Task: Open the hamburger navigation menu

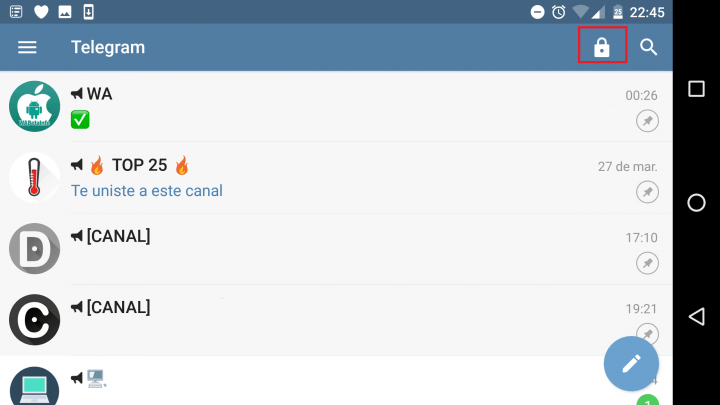Action: point(27,47)
